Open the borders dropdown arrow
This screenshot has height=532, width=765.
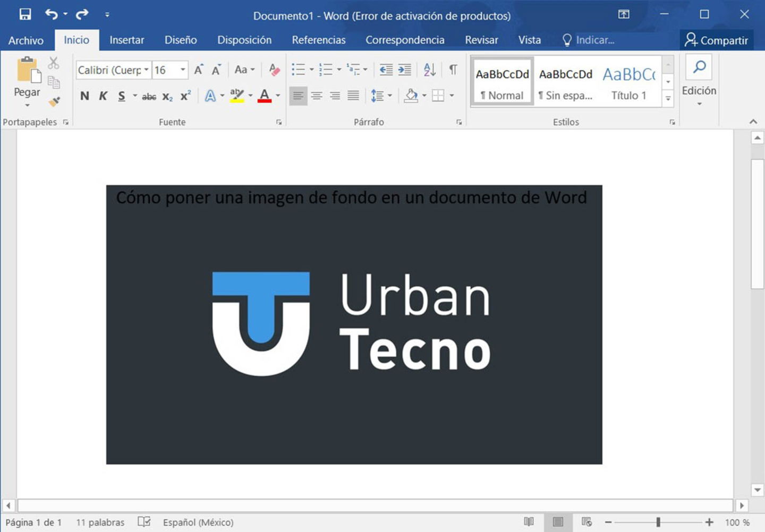[x=452, y=96]
